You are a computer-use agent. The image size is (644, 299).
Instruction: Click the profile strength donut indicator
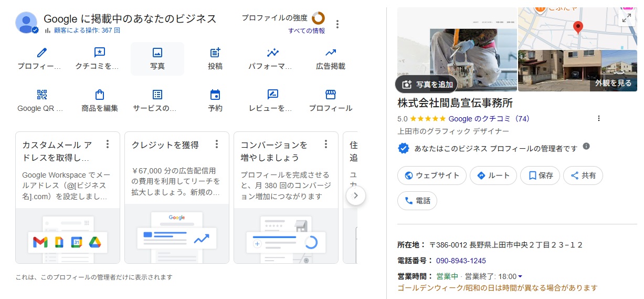pos(318,18)
